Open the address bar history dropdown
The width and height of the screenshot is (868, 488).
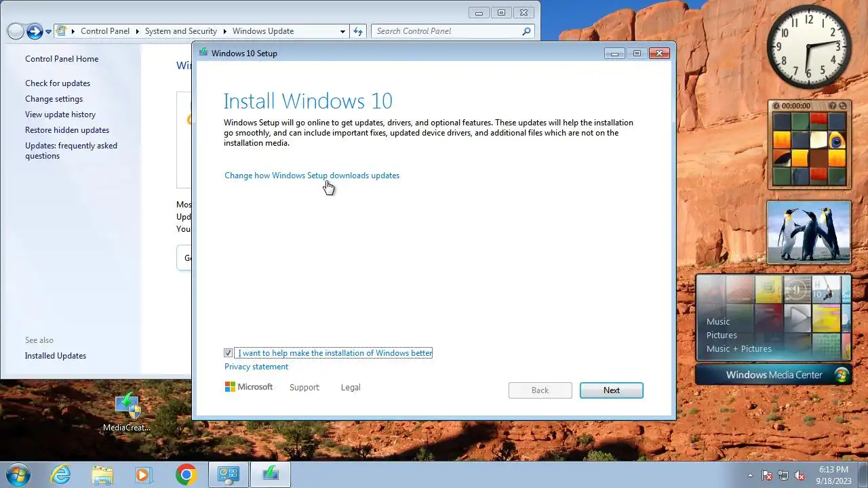tap(342, 31)
